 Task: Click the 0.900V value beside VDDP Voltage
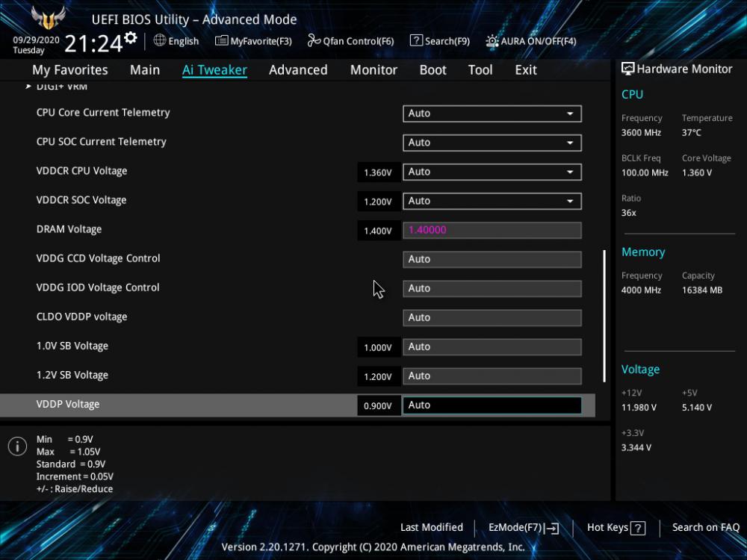click(x=378, y=405)
